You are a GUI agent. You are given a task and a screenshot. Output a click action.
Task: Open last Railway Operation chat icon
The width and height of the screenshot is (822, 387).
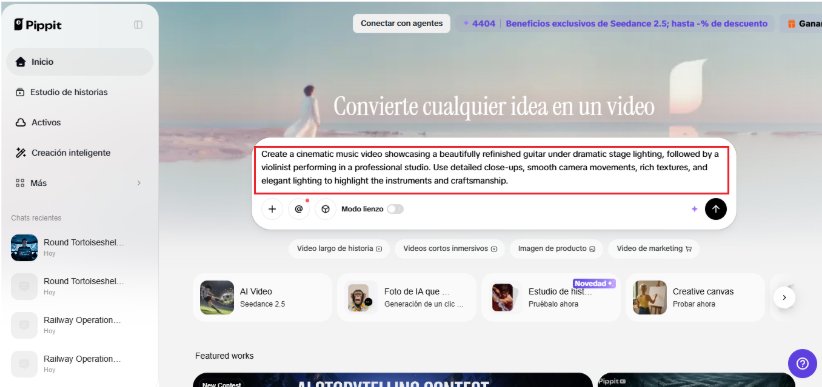point(24,364)
